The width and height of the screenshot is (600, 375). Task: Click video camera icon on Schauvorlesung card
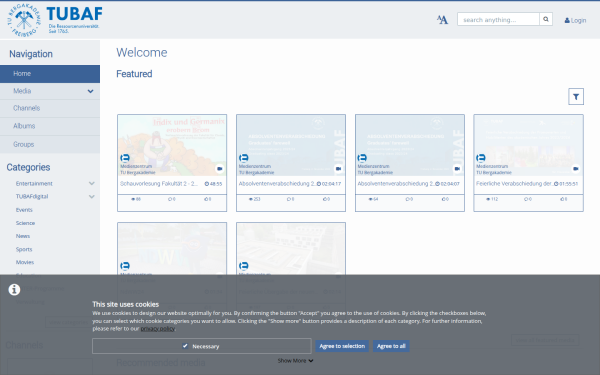[219, 169]
